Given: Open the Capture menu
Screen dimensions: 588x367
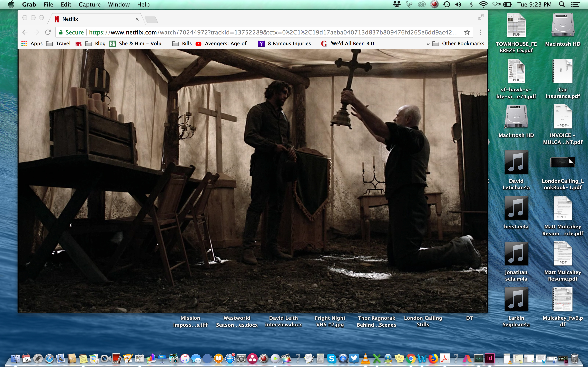Looking at the screenshot, I should coord(89,4).
